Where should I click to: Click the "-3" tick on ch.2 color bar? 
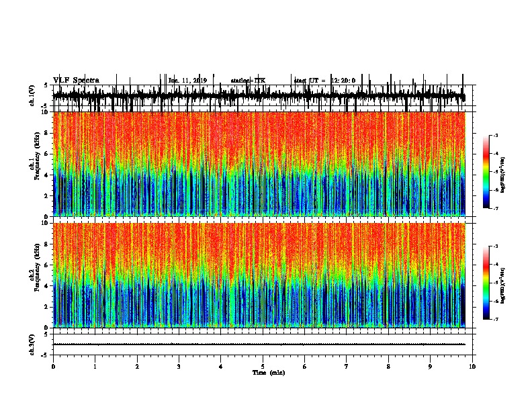[496, 246]
